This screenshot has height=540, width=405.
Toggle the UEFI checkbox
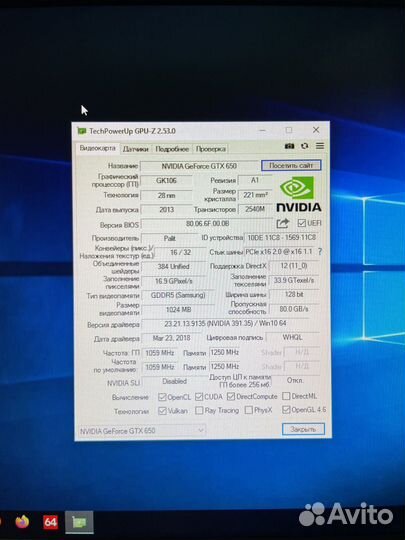[301, 223]
